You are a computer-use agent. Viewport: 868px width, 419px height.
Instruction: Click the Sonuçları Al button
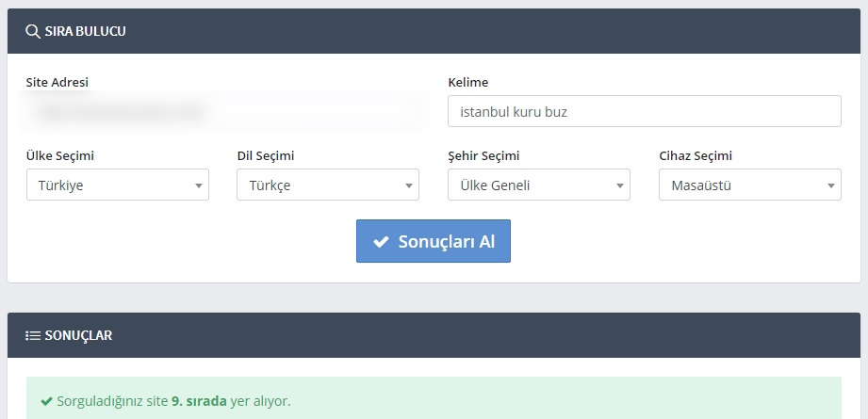[434, 241]
